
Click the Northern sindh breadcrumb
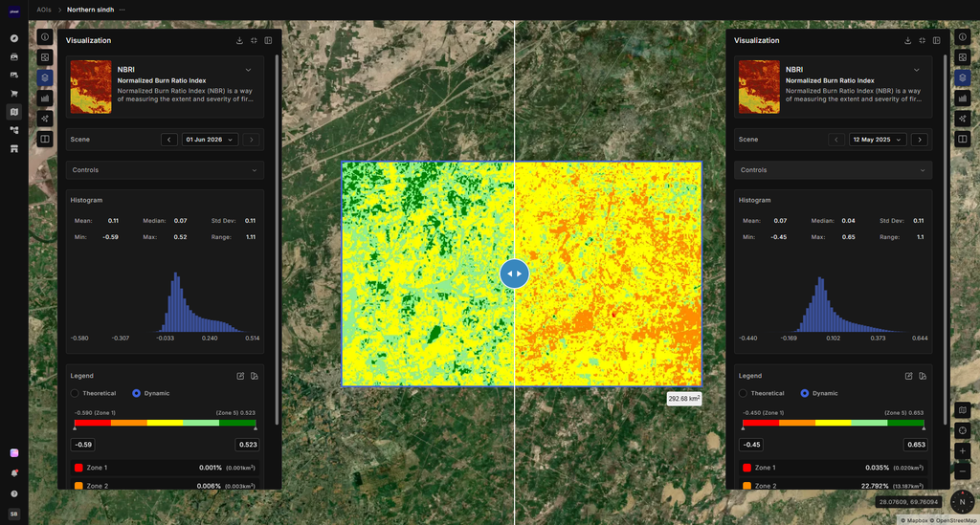point(91,10)
